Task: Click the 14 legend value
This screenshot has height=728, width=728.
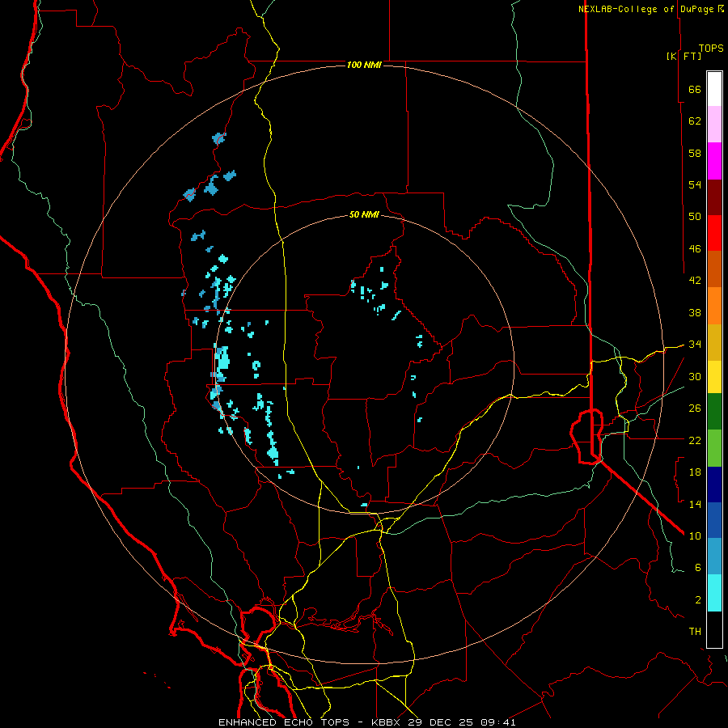Action: click(695, 504)
